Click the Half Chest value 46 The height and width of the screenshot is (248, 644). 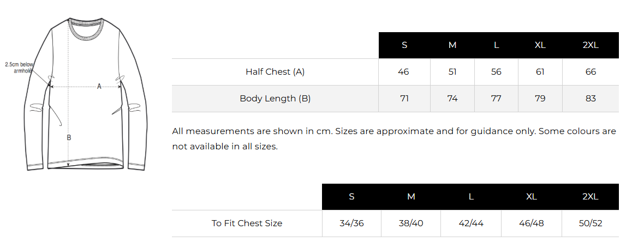coord(404,72)
